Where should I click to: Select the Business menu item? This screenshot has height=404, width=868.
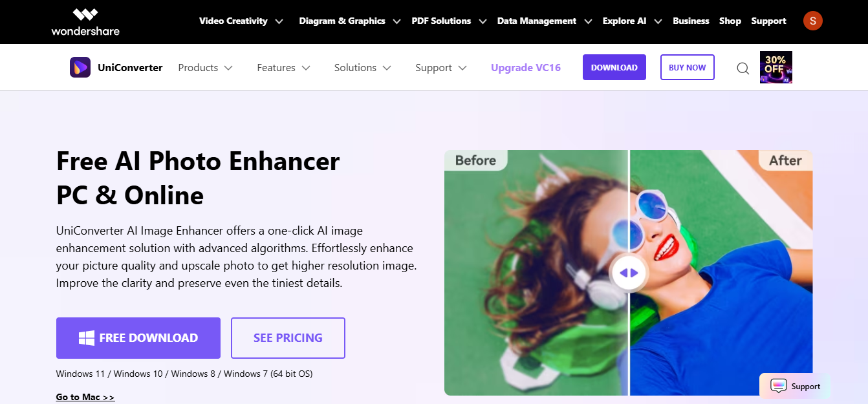click(x=691, y=21)
